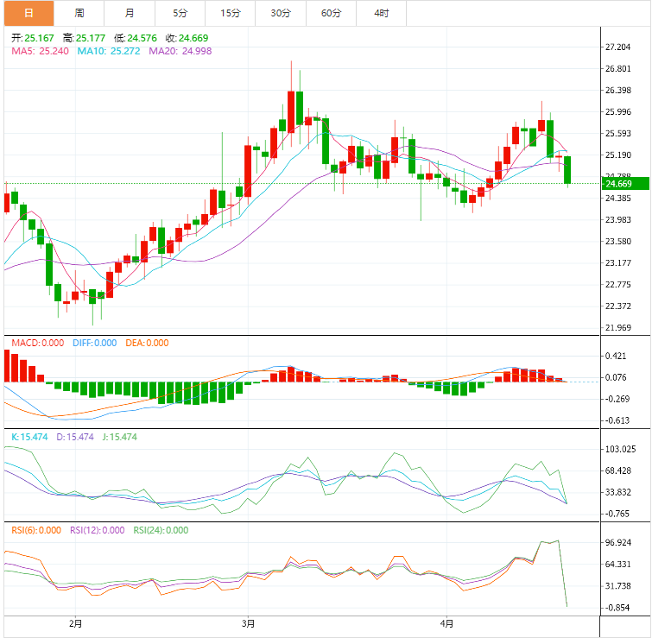Switch to the 日 daily chart tab

tap(28, 13)
